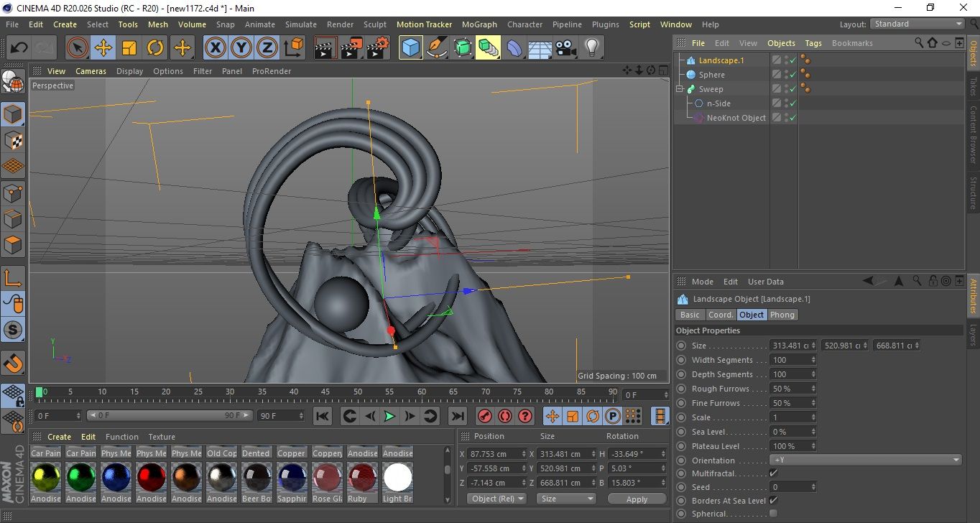Screen dimensions: 980x523
Task: Select NeoKnot Object in the list
Action: pos(736,118)
